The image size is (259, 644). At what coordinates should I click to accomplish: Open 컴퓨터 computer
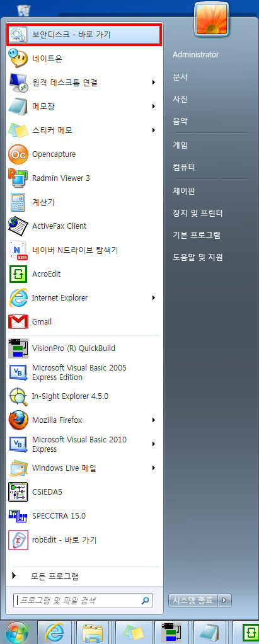183,167
